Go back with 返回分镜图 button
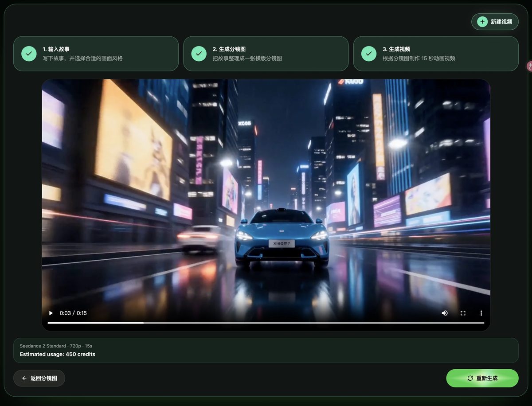The height and width of the screenshot is (406, 532). click(x=39, y=378)
